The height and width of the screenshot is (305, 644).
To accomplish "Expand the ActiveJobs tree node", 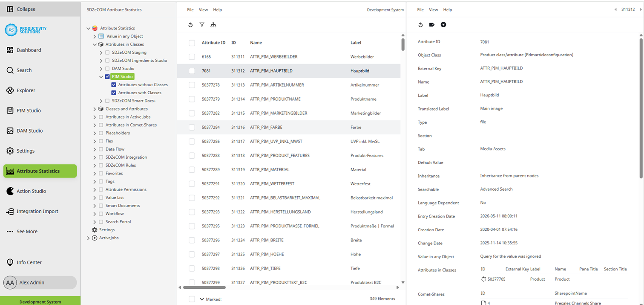I will coord(88,238).
